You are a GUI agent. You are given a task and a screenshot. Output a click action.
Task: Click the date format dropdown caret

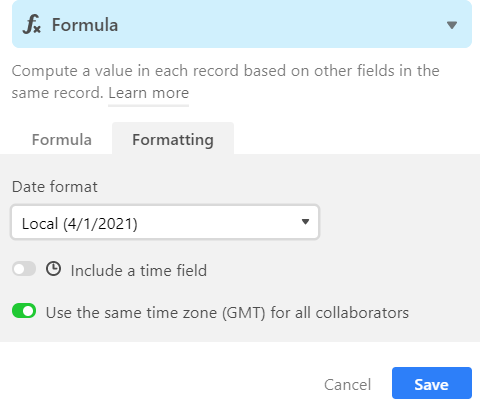[305, 222]
